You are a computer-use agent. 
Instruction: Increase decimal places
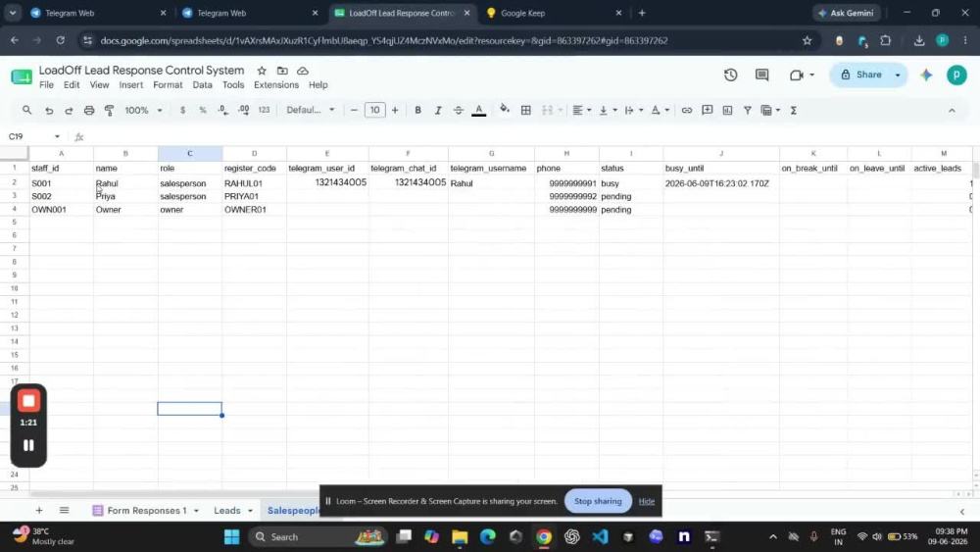point(244,110)
